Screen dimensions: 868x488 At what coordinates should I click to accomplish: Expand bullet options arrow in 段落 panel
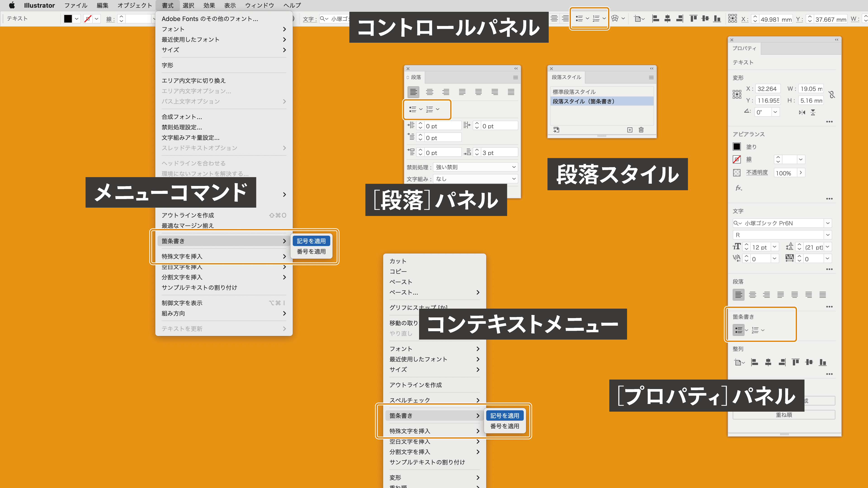421,109
